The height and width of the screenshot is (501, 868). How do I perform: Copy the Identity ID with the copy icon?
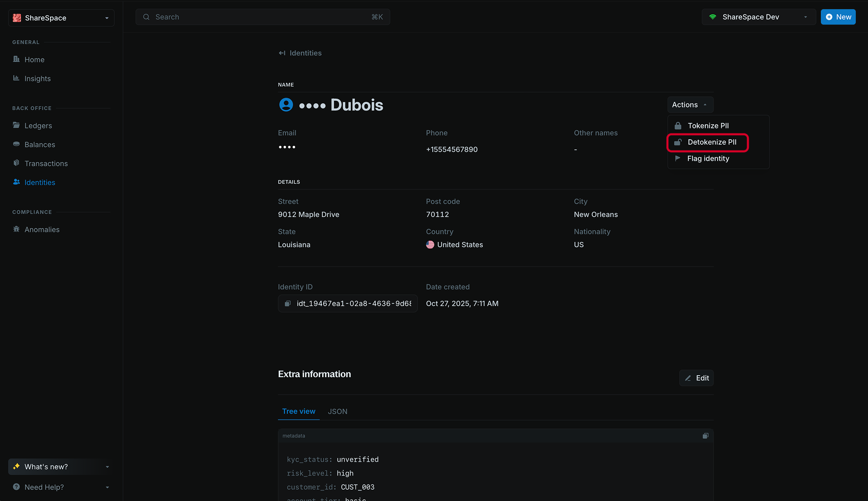[288, 303]
